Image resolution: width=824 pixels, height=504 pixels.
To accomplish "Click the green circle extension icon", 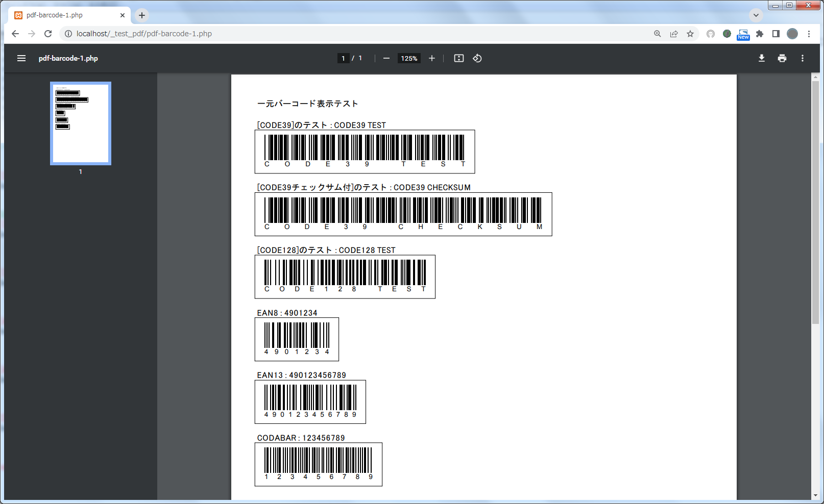I will click(x=727, y=34).
